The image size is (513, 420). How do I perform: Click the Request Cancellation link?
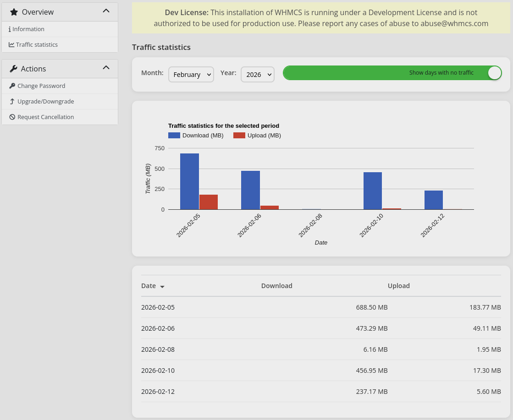pos(45,117)
